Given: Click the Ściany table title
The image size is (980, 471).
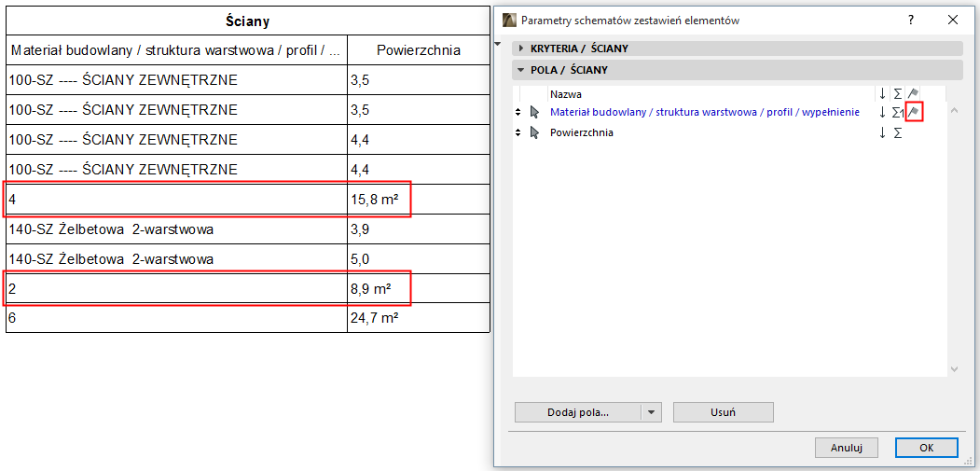Looking at the screenshot, I should [x=247, y=21].
